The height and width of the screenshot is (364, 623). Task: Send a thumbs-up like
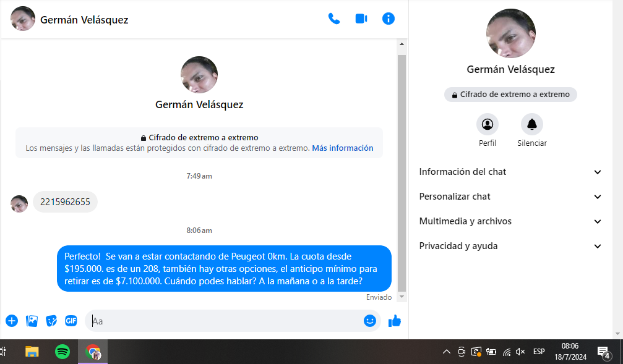[x=395, y=321]
